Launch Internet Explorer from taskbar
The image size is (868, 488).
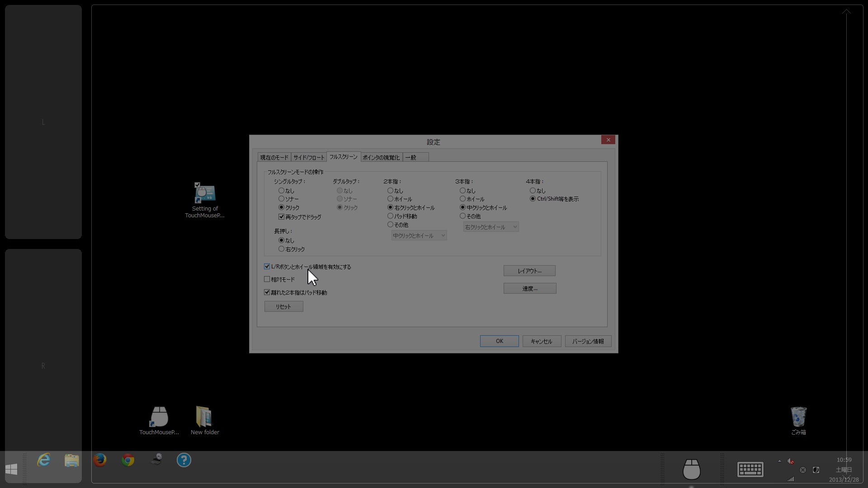[44, 460]
